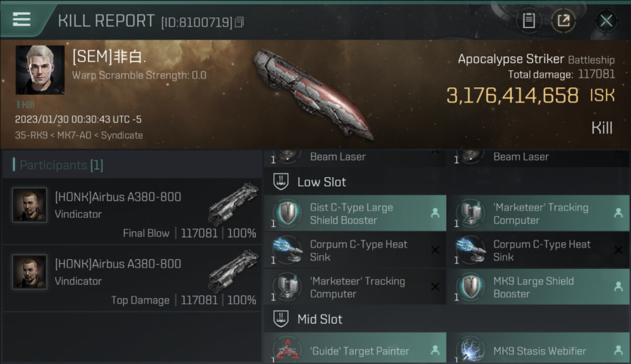
Task: Select the first Corpum C-Type Heat Sink row
Action: [354, 250]
